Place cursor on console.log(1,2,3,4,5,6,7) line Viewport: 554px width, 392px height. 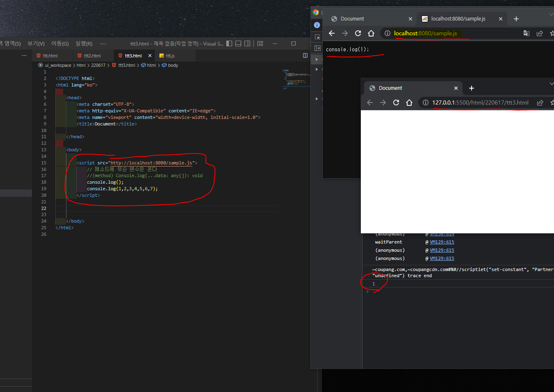pyautogui.click(x=122, y=189)
